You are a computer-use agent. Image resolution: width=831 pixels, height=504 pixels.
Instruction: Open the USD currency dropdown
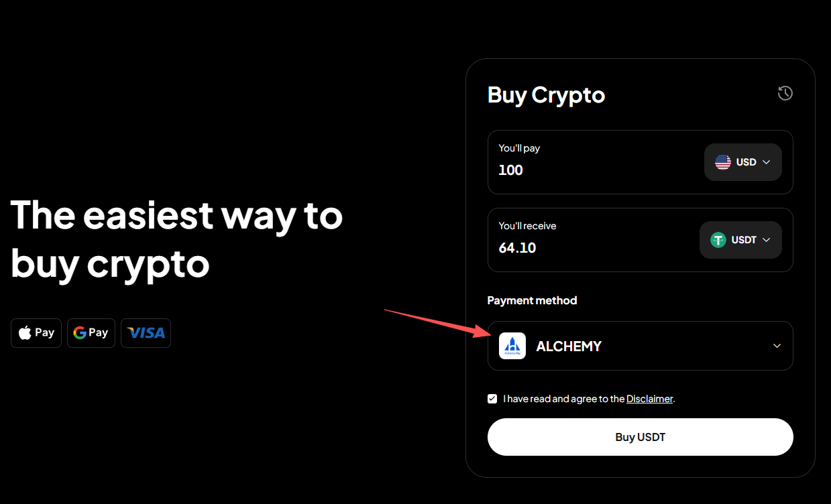tap(742, 162)
